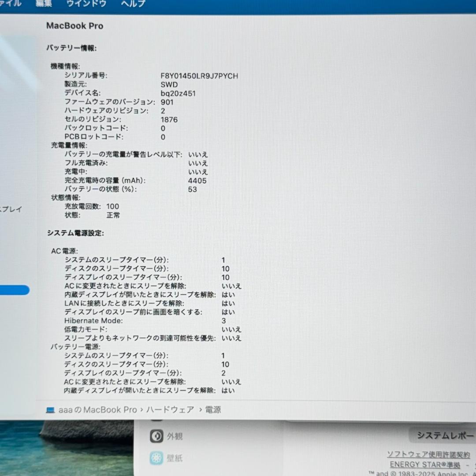The width and height of the screenshot is (476, 476).
Task: Click the MacBook Pro page heading
Action: (75, 26)
